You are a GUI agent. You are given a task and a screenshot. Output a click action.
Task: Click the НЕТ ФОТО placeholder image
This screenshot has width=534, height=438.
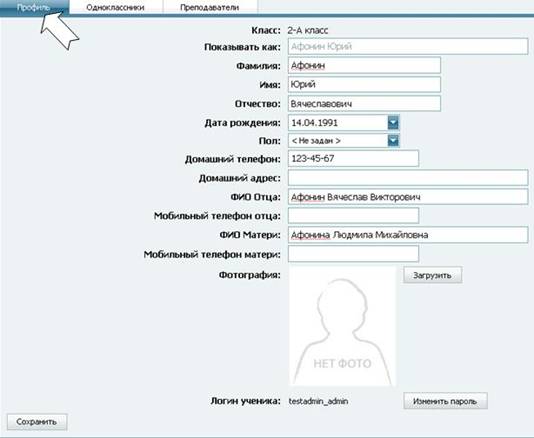tap(342, 326)
